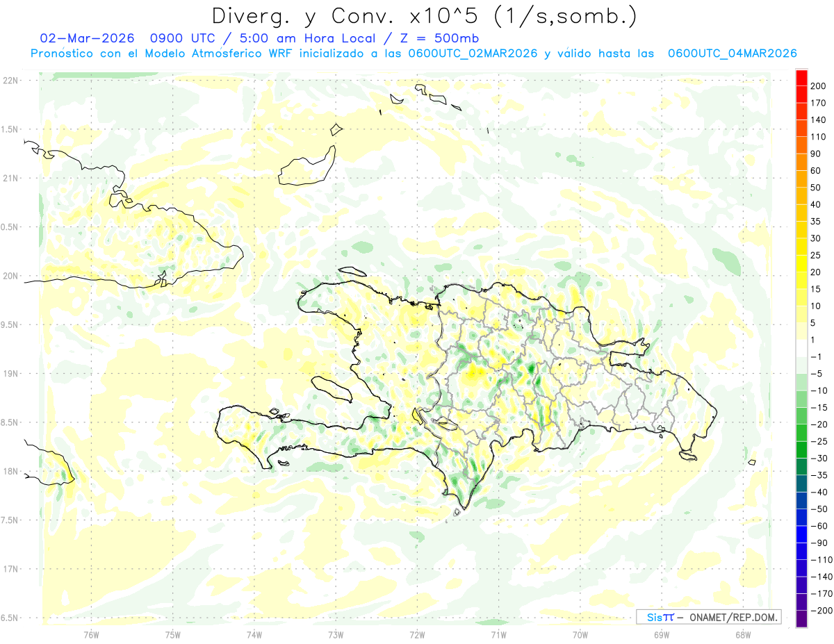Click the orange swatch between 60 and 90
This screenshot has height=644, width=834.
[x=801, y=162]
